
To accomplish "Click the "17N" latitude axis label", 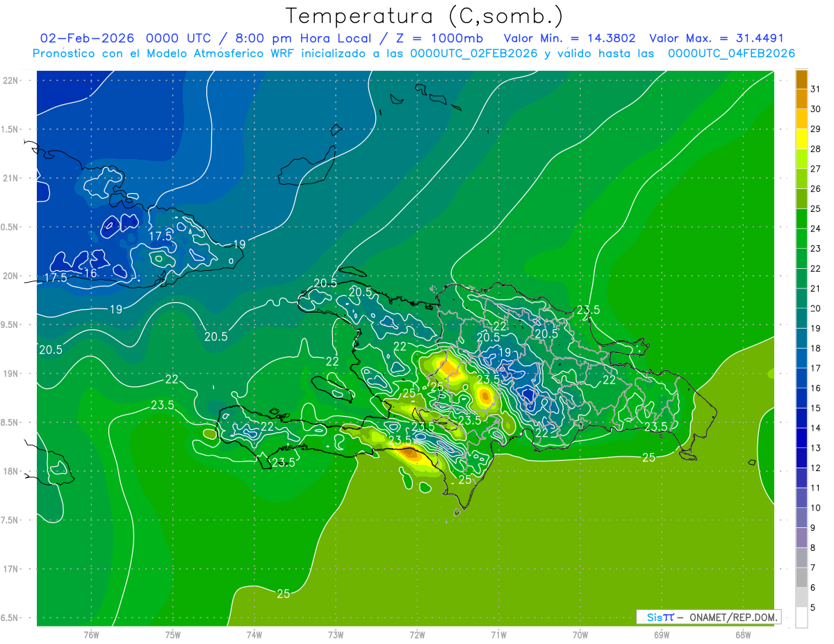I will [10, 569].
